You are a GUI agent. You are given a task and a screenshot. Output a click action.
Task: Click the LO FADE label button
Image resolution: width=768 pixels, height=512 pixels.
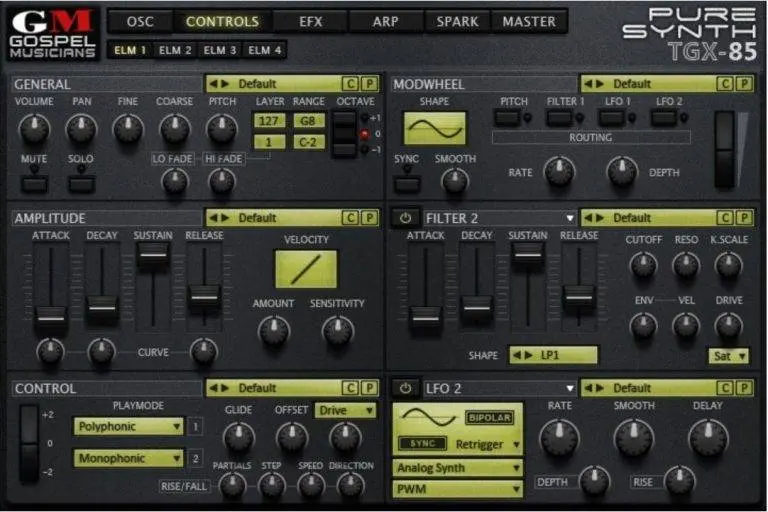172,159
